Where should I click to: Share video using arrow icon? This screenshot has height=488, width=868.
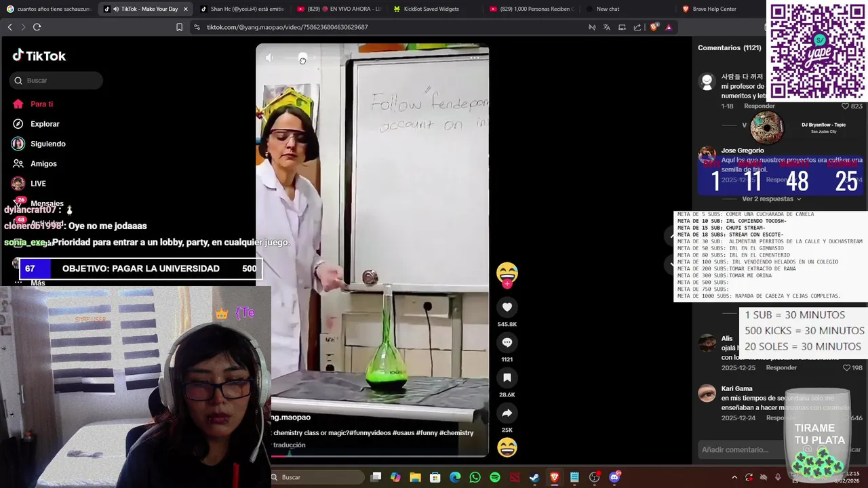click(507, 413)
